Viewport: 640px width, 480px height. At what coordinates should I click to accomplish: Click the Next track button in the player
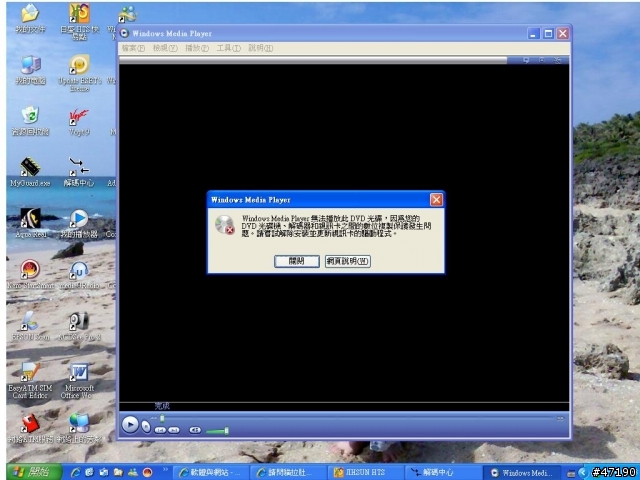(174, 430)
